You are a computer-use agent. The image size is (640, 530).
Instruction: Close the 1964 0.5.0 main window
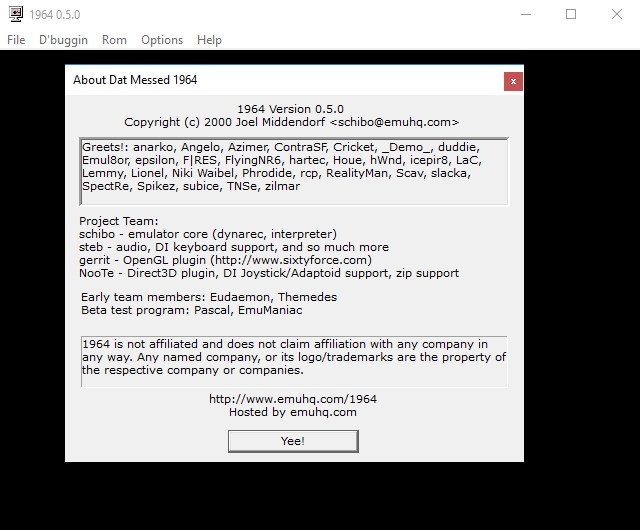point(617,14)
